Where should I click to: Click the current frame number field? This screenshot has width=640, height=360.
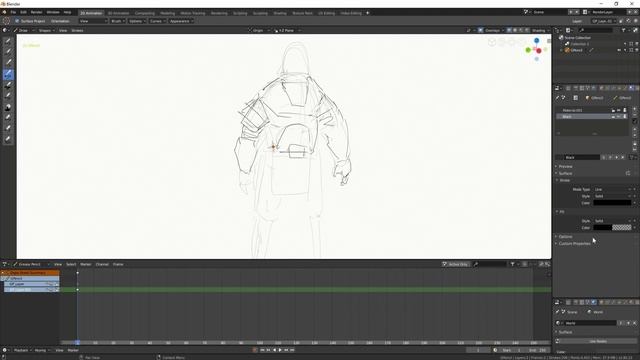[x=478, y=350]
